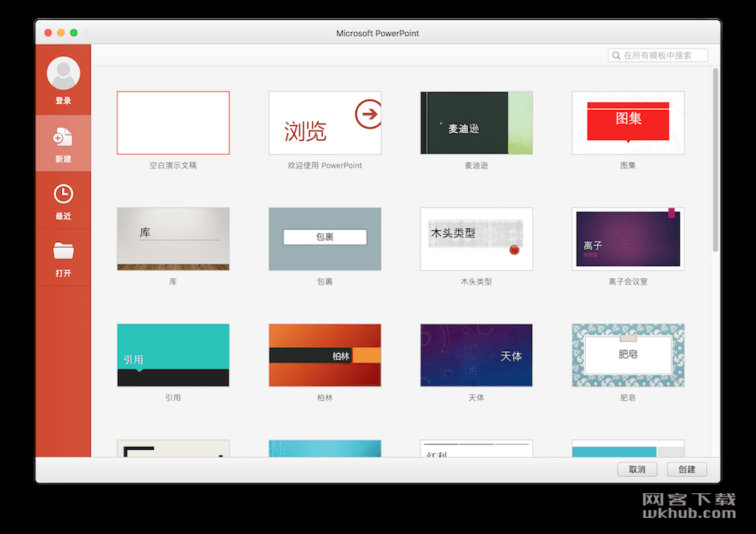Screen dimensions: 756x534
Task: Choose the 肥皂 template thumbnail
Action: (x=628, y=355)
